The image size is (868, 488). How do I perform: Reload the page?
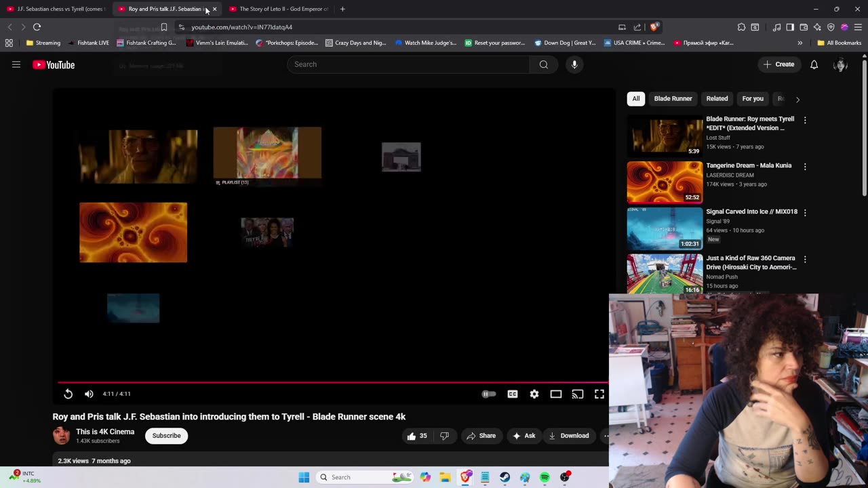point(37,27)
